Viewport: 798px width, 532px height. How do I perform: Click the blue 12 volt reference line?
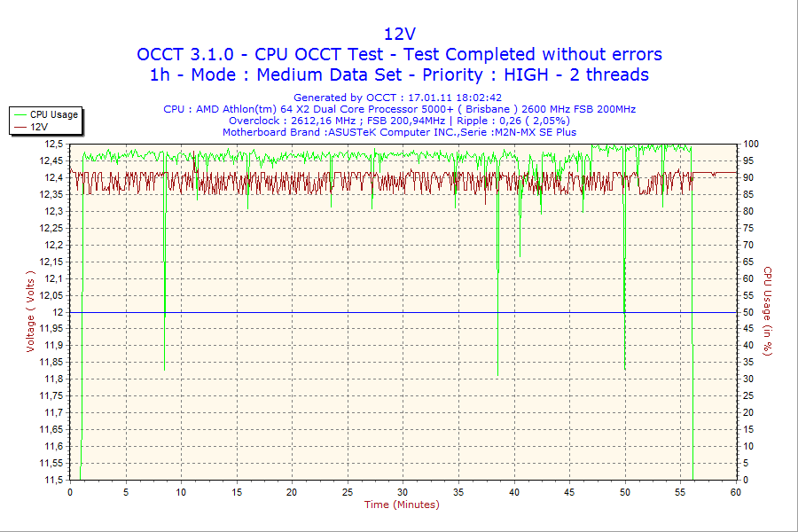click(x=403, y=312)
